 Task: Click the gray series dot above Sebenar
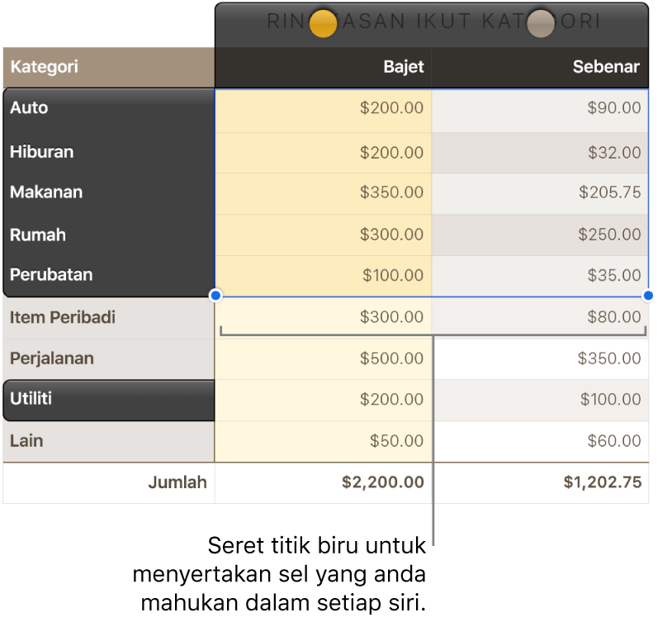click(541, 23)
